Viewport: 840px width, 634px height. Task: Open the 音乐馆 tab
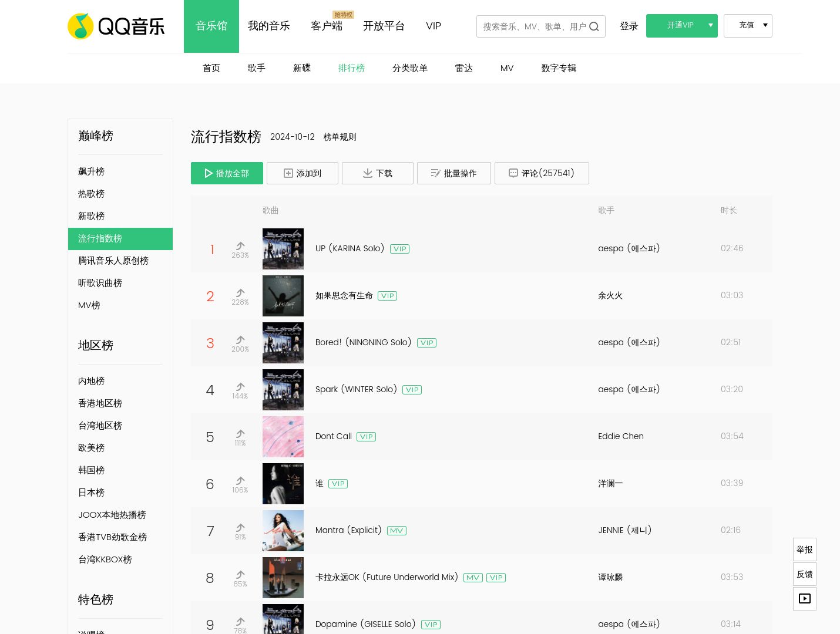[x=211, y=26]
